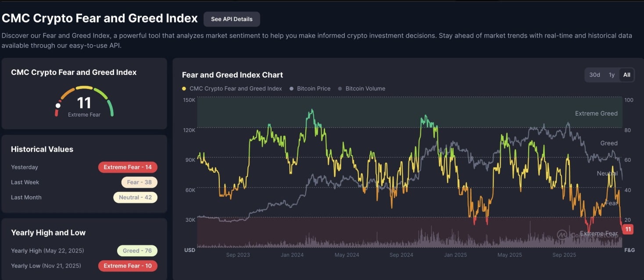Click the Extreme Greed zone label on chart
The height and width of the screenshot is (280, 644).
point(596,113)
